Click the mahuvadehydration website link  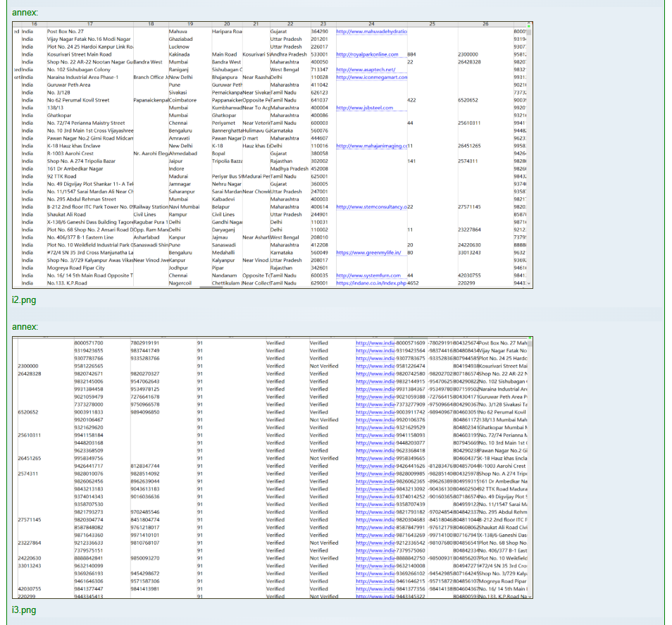click(x=372, y=32)
